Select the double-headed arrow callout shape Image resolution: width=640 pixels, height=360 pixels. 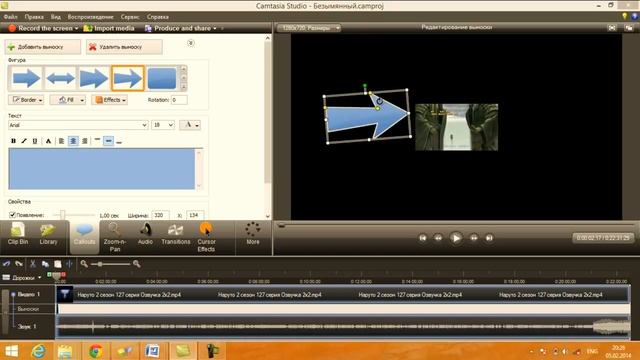click(60, 78)
